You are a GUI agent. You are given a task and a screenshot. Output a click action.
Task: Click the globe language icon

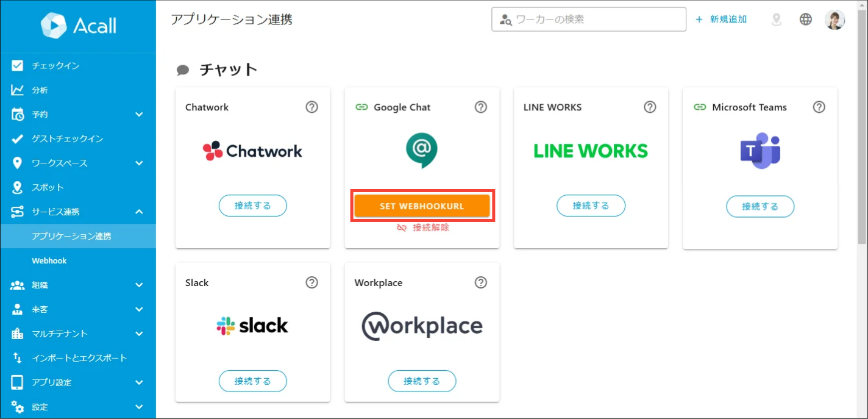tap(806, 20)
